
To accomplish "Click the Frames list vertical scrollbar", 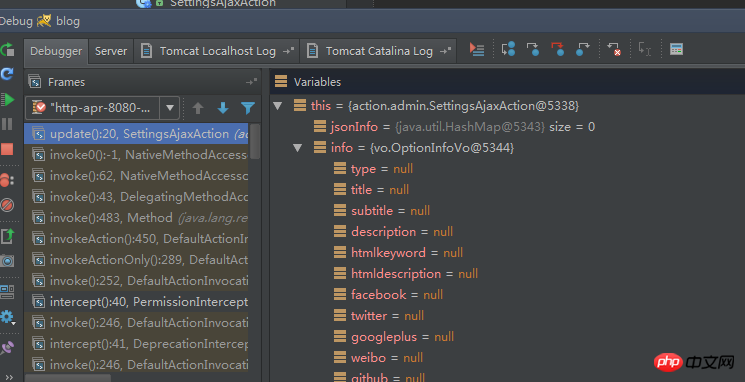I will click(x=255, y=142).
